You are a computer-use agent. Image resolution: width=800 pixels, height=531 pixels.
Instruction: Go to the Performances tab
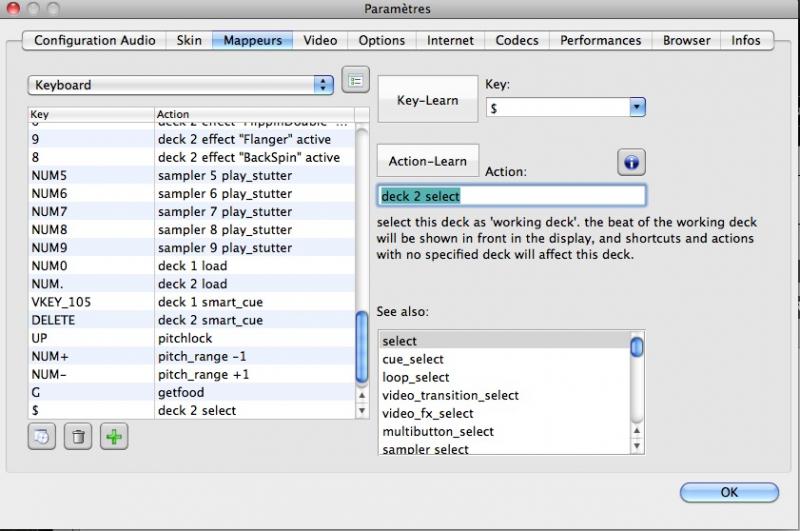(x=600, y=40)
